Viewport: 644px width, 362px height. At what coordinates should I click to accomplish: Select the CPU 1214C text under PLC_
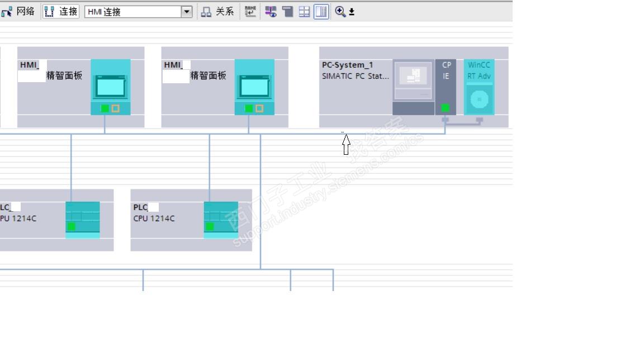[154, 219]
